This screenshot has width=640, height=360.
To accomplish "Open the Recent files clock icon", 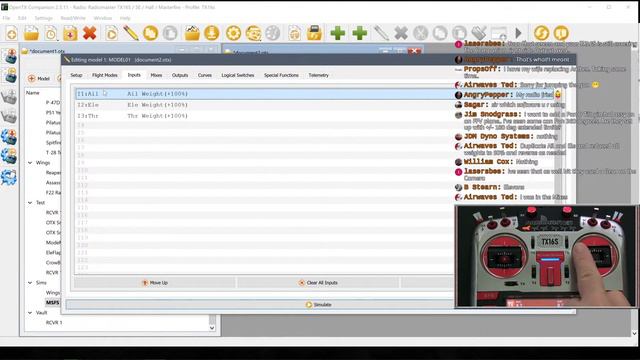I will (51, 33).
